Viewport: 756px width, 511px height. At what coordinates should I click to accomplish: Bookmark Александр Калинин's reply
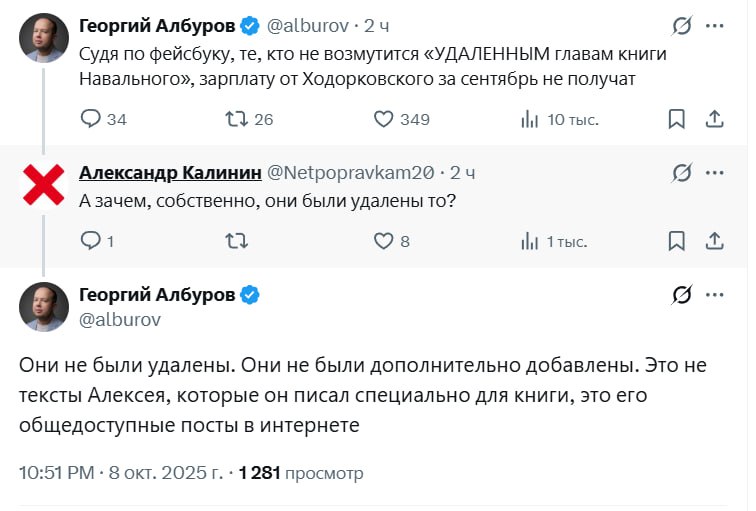(677, 241)
